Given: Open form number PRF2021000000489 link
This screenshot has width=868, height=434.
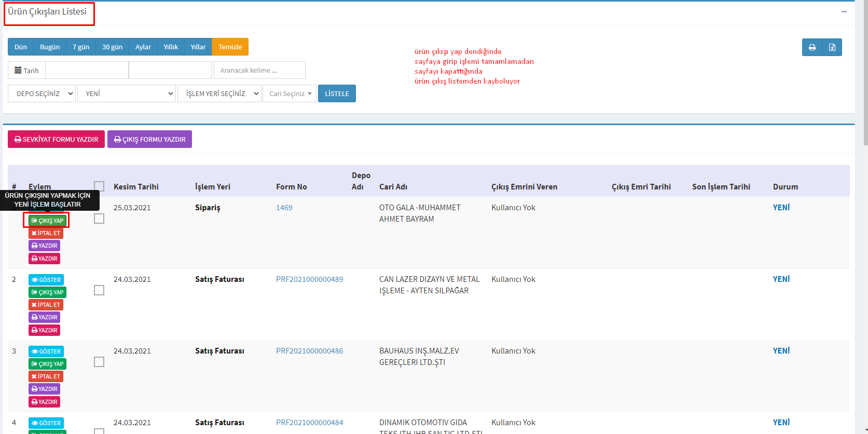Looking at the screenshot, I should (x=309, y=279).
